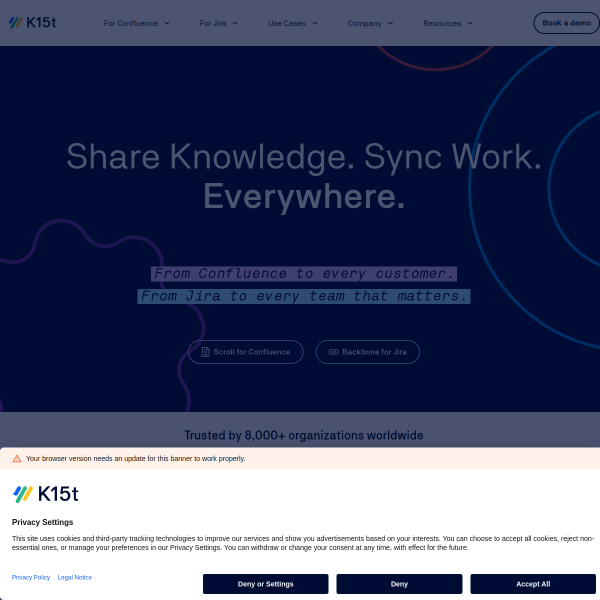
Task: Click the Deny button
Action: coord(399,584)
